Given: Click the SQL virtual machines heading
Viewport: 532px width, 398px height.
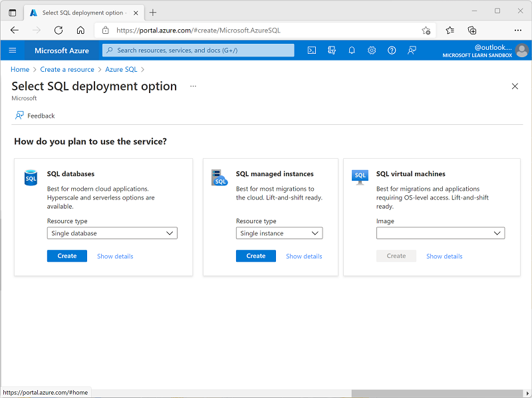Looking at the screenshot, I should click(x=410, y=174).
